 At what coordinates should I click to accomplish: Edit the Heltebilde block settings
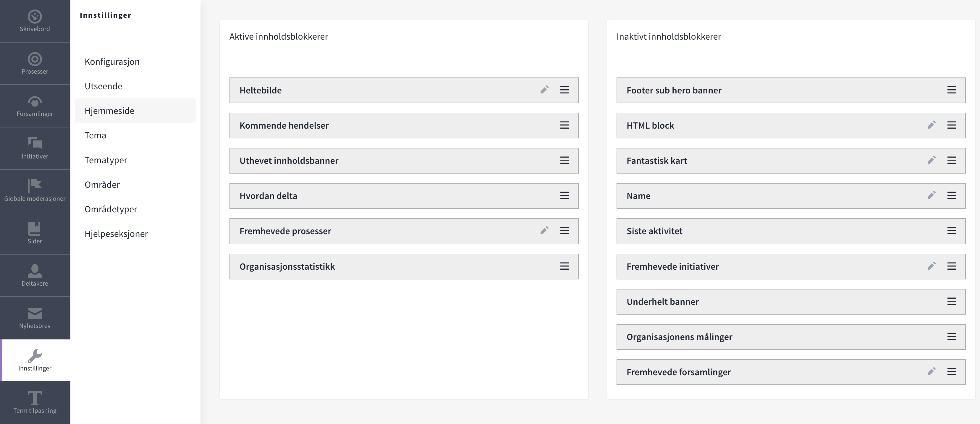(x=544, y=90)
